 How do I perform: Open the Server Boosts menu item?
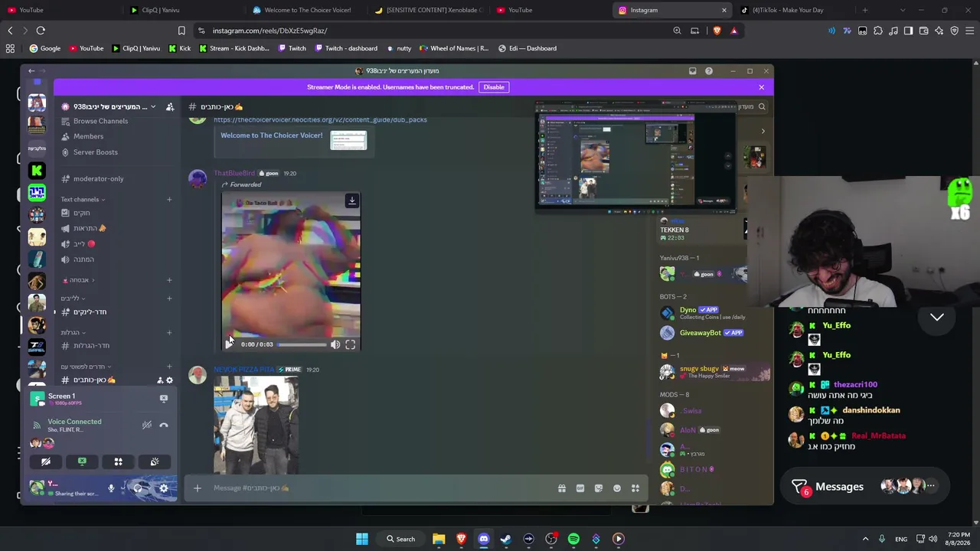[x=96, y=152]
